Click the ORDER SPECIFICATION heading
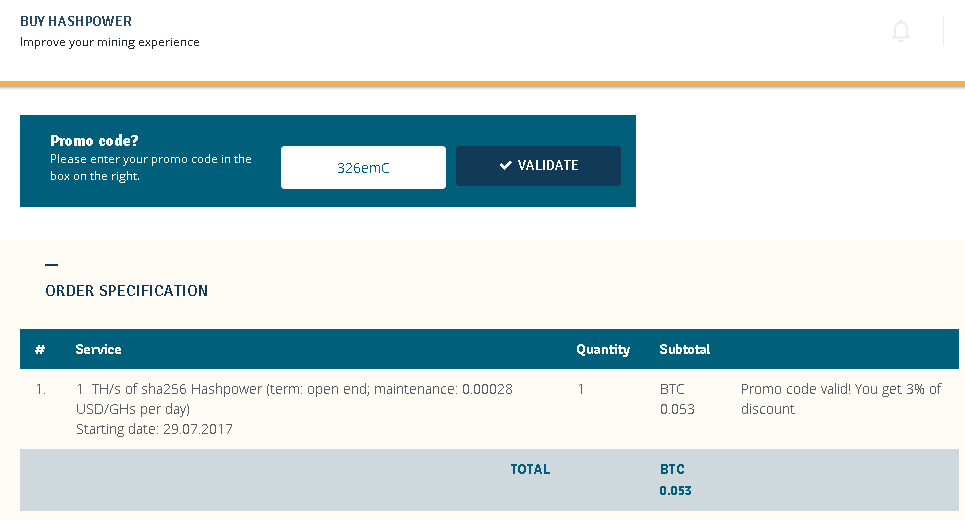 [x=127, y=291]
